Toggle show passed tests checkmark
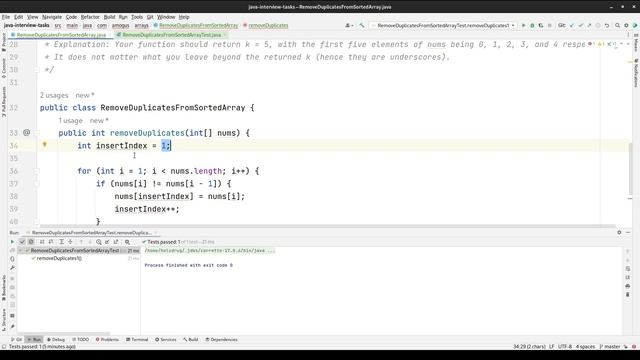 click(x=22, y=242)
